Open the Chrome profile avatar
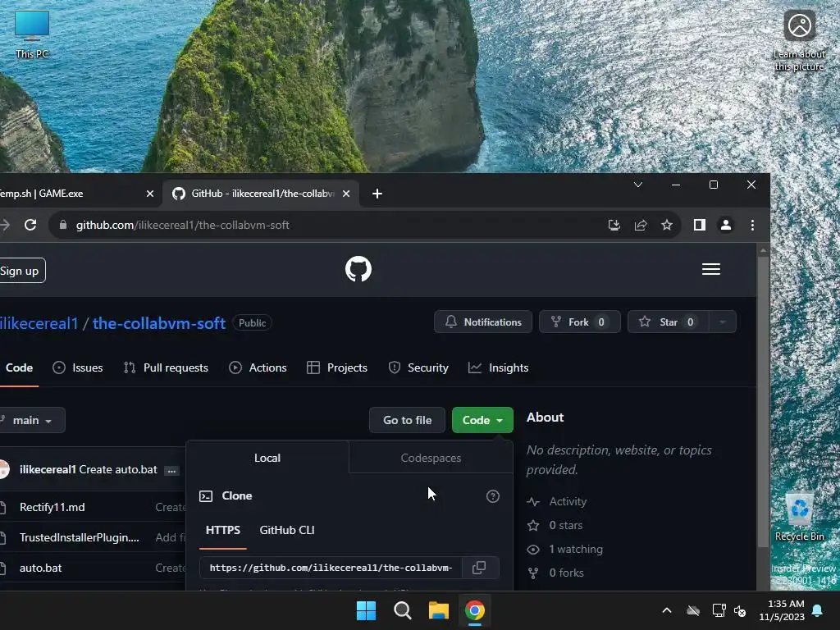Screen dimensions: 840x630 [726, 225]
